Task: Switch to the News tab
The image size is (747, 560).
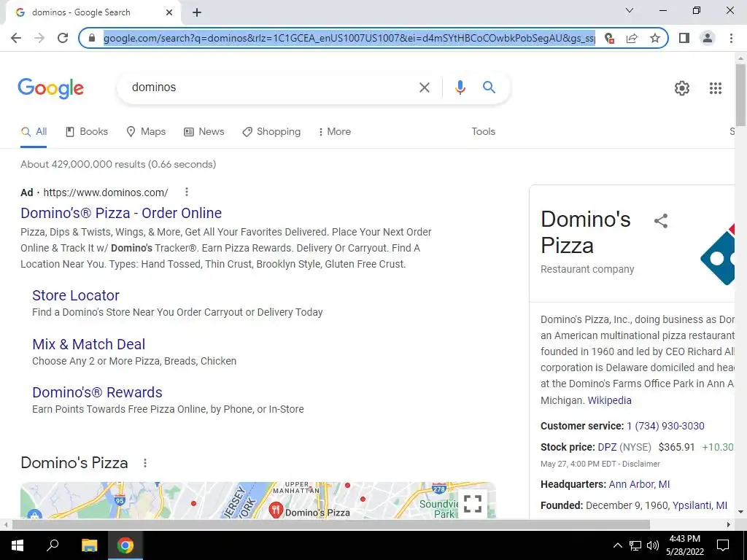Action: (x=204, y=132)
